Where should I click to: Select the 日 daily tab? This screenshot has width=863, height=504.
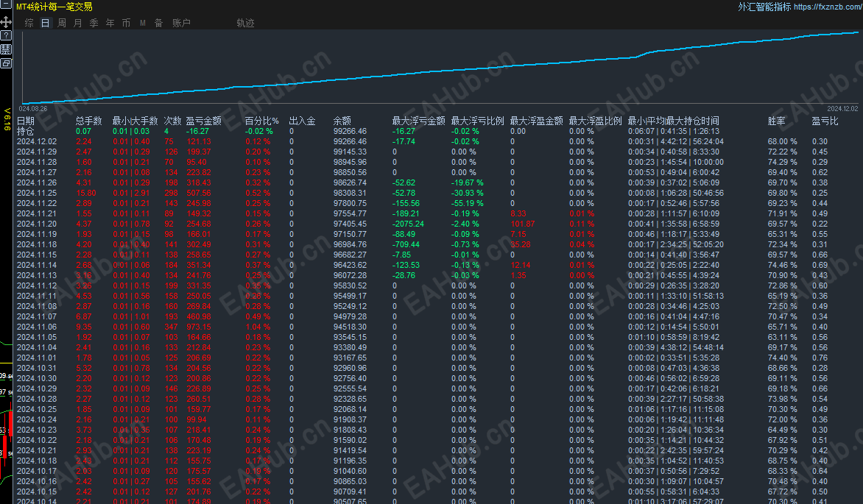45,23
